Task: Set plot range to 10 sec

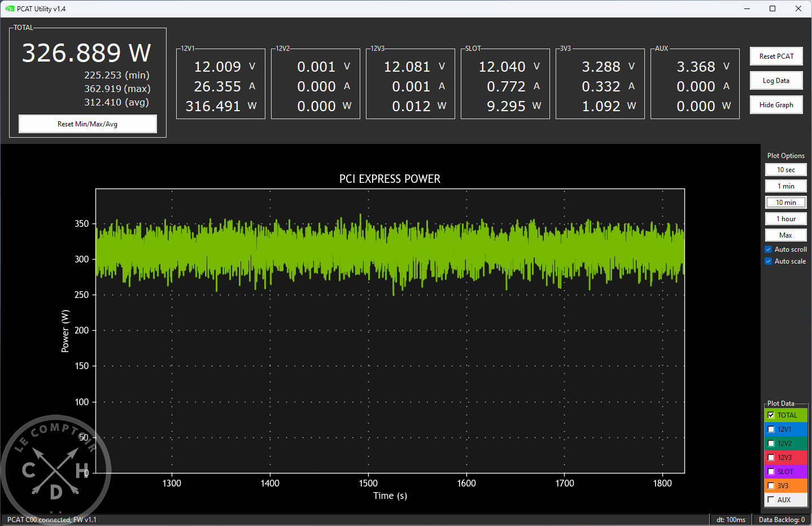Action: point(785,170)
